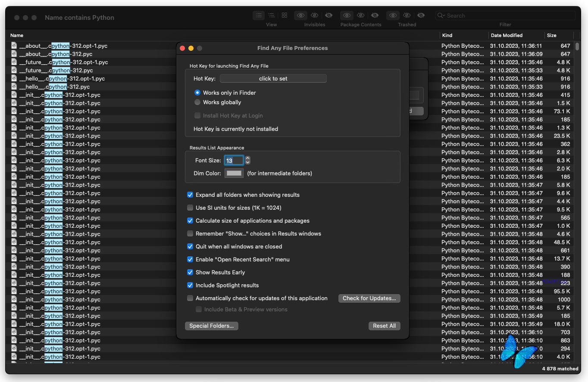Click the "Check for Updates..." button

(369, 298)
